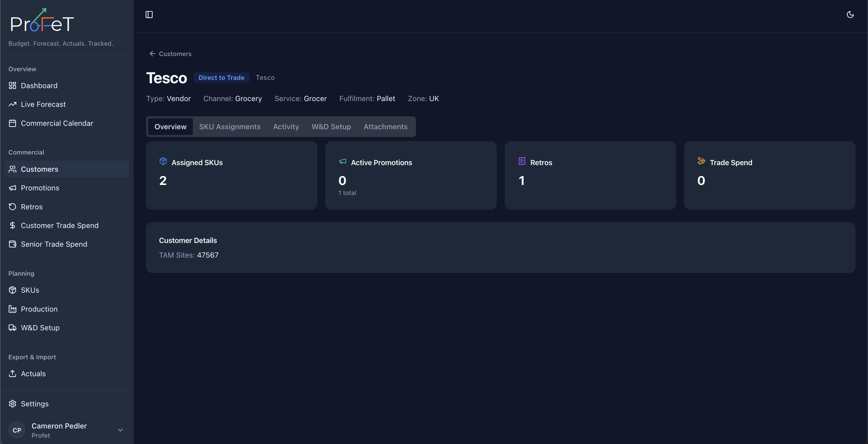
Task: Click the Production factory icon
Action: tap(12, 309)
